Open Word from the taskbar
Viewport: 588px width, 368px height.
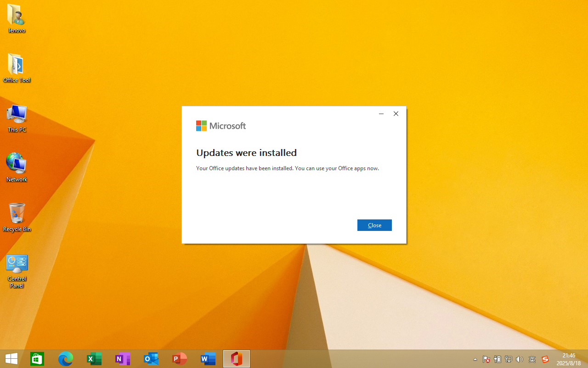pos(208,359)
